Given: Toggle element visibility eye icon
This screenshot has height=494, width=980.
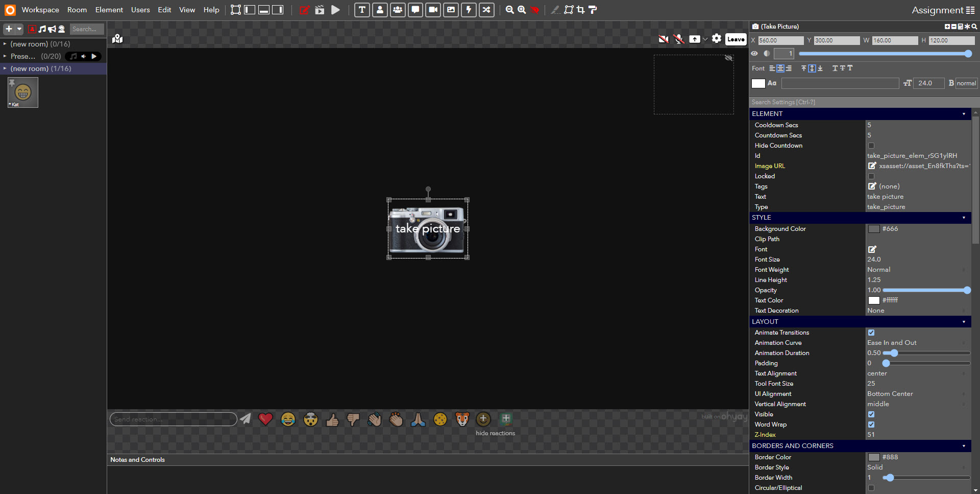Looking at the screenshot, I should [754, 54].
